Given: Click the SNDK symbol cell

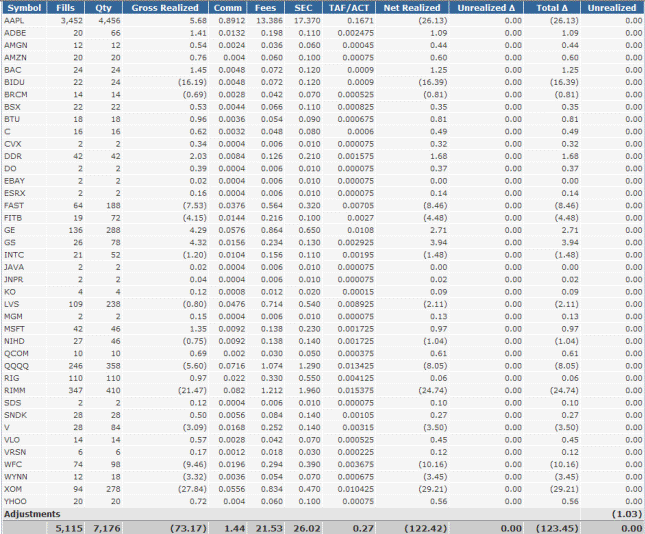Looking at the screenshot, I should point(16,415).
